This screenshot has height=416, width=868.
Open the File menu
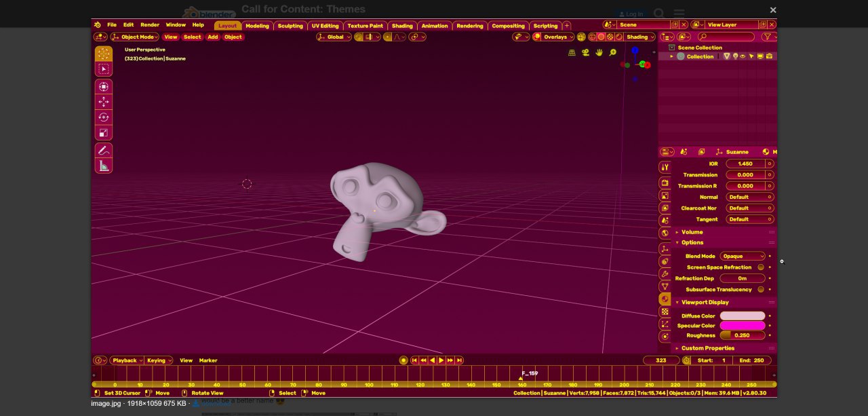coord(112,25)
